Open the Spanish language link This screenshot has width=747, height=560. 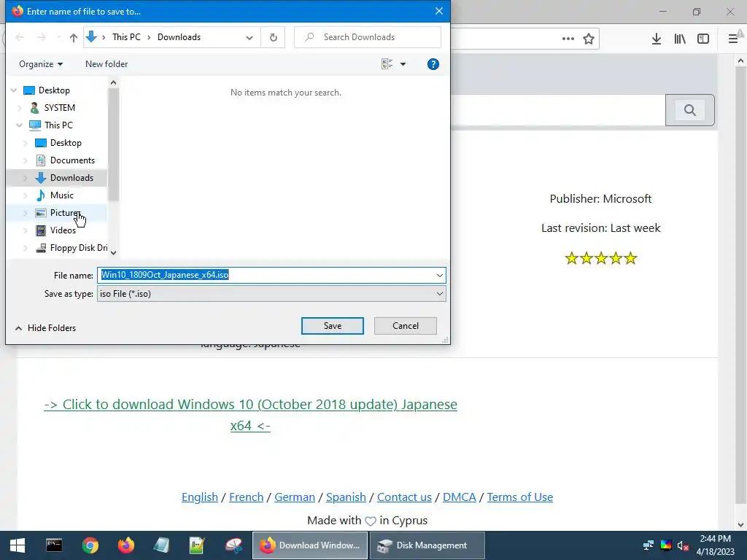click(346, 497)
